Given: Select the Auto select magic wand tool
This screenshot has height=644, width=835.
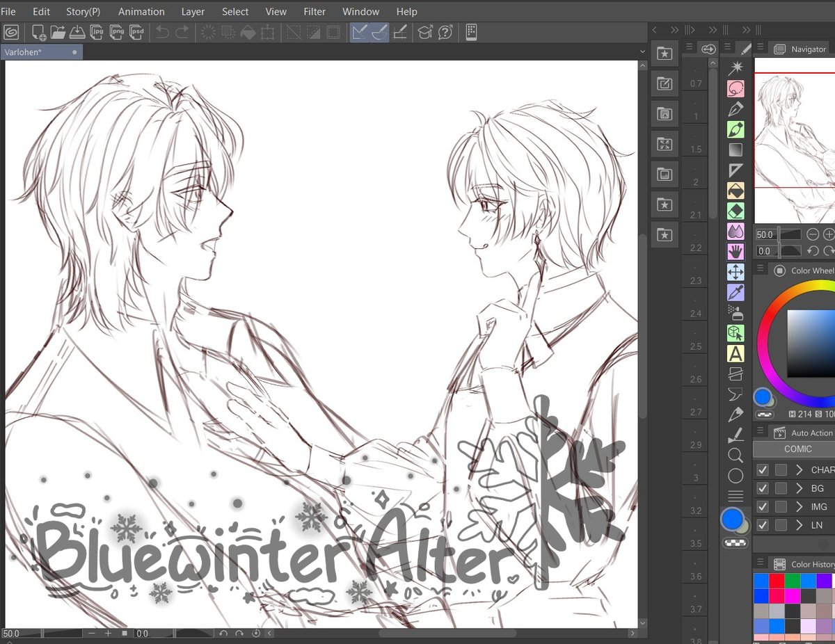Looking at the screenshot, I should pyautogui.click(x=735, y=67).
